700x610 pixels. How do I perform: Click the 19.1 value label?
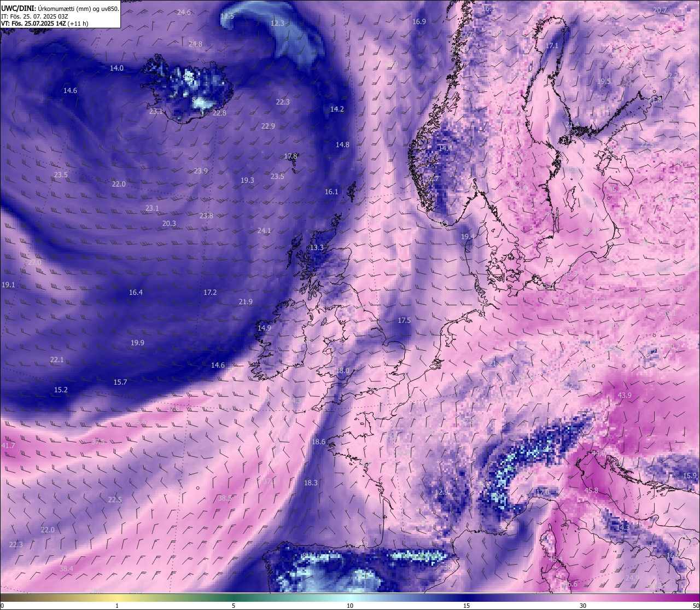8,284
